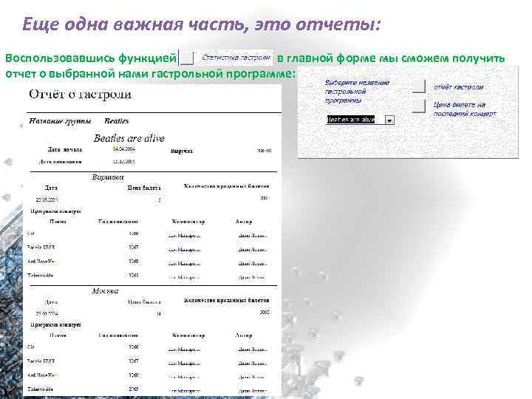Open the tour program dropdown arrow

[390, 120]
